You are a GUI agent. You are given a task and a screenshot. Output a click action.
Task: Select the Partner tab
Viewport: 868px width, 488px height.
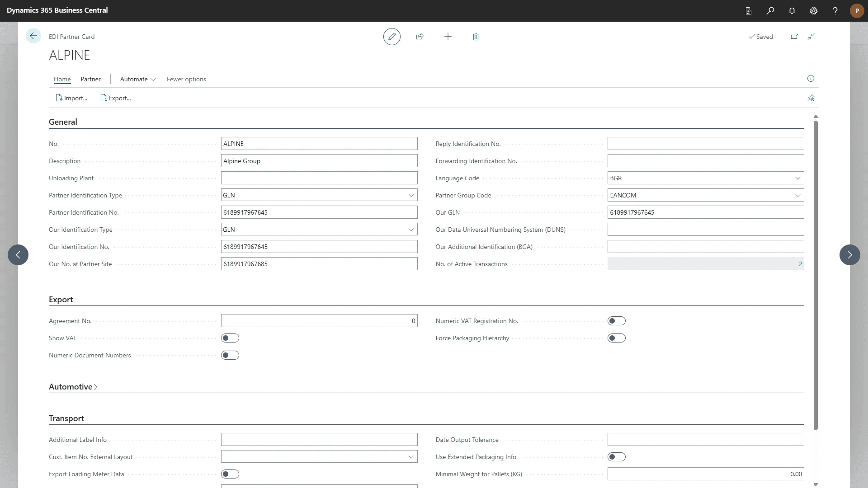click(90, 79)
